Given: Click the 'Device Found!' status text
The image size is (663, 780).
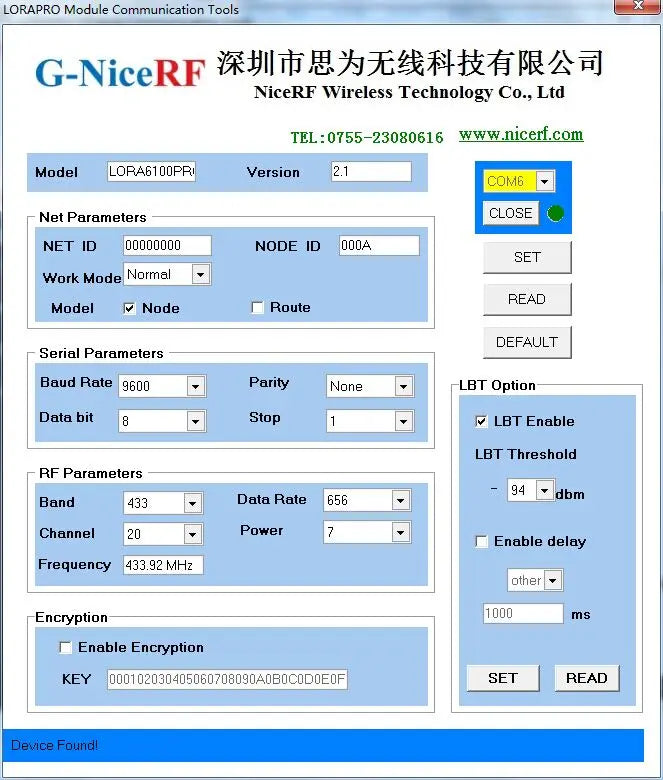Looking at the screenshot, I should [x=55, y=745].
